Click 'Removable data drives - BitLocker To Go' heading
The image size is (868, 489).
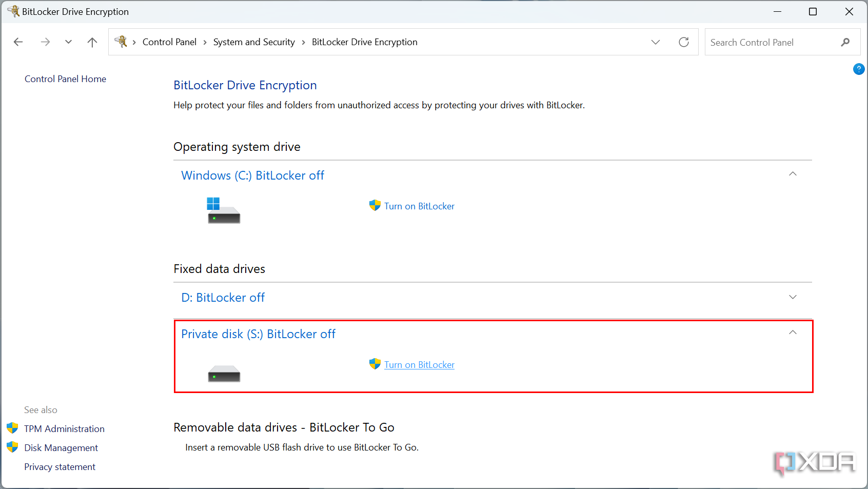pos(284,427)
